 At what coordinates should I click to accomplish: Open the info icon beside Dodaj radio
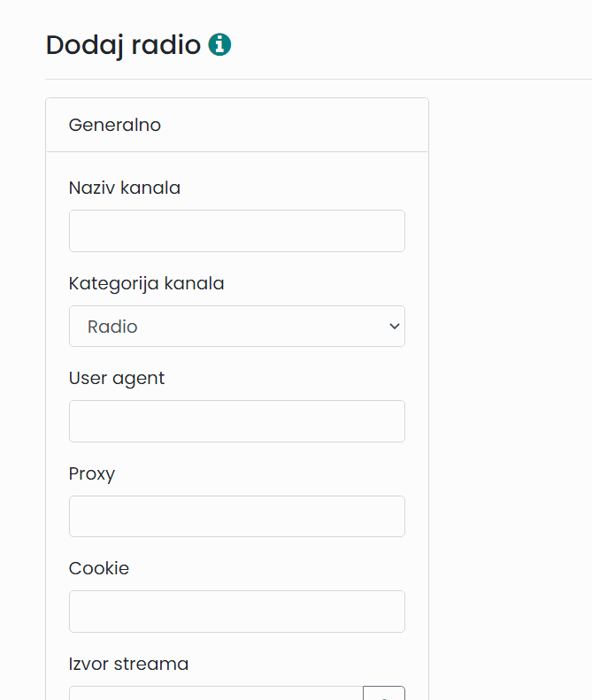tap(219, 44)
